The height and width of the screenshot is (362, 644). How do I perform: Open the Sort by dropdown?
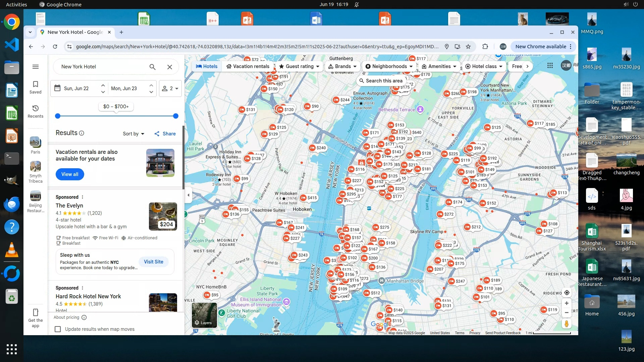[x=133, y=134]
